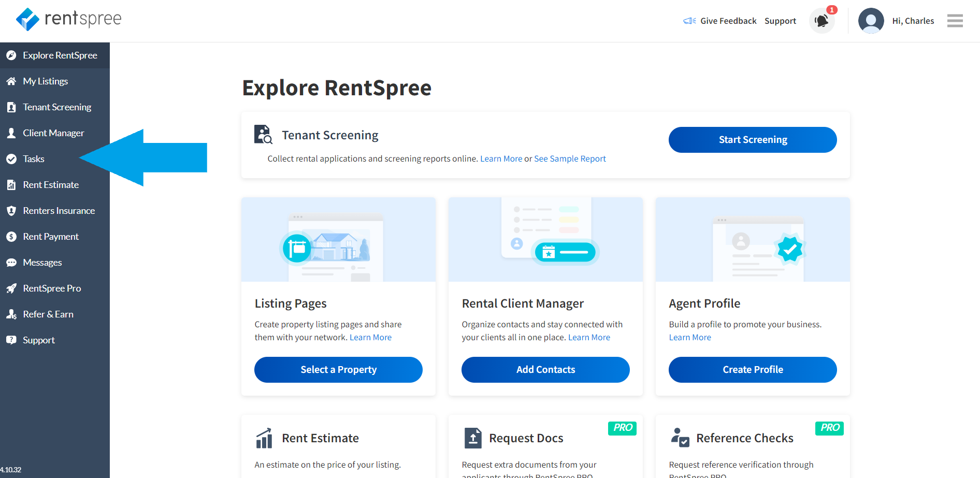This screenshot has height=478, width=980.
Task: Click the Explore RentSpree page heading
Action: (x=337, y=88)
